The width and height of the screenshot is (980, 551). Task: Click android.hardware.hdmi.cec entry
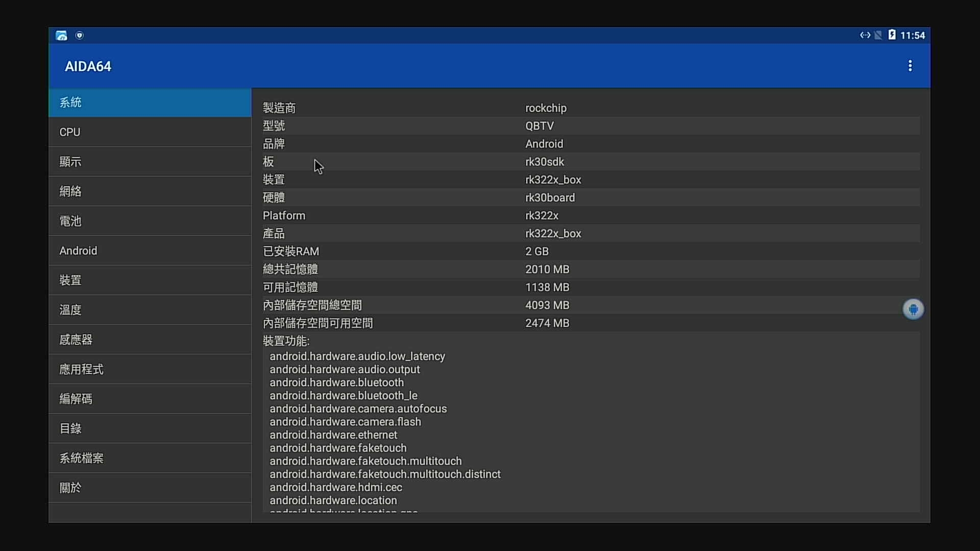(x=336, y=487)
